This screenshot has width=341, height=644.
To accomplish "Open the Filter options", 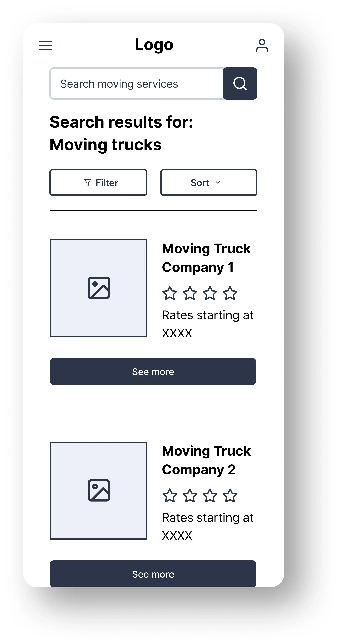I will (x=98, y=183).
